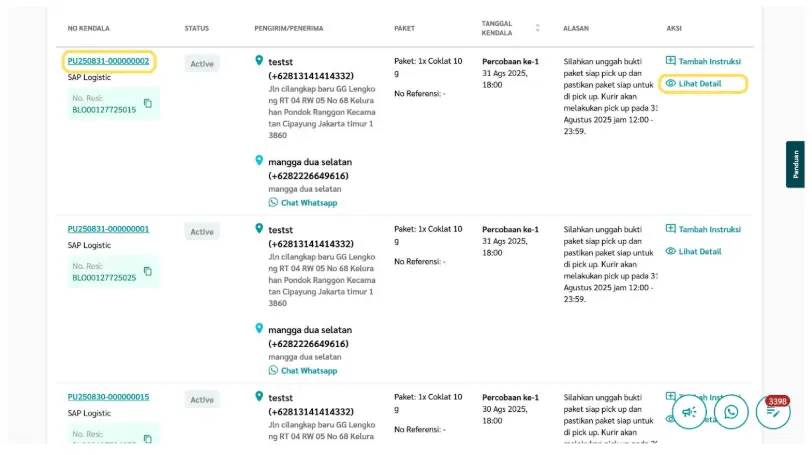Open the WhatsApp floating support button

731,412
